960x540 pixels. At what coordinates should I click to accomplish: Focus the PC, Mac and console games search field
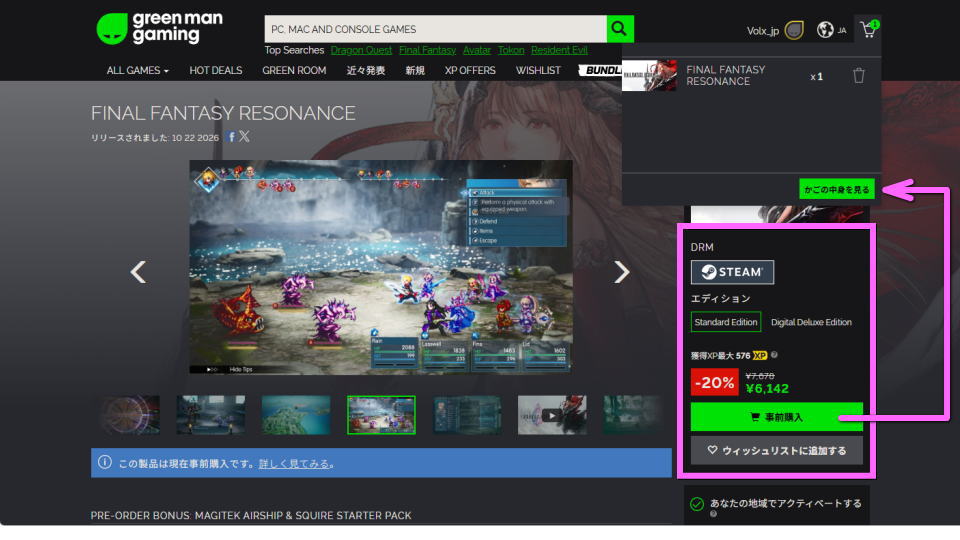tap(435, 29)
